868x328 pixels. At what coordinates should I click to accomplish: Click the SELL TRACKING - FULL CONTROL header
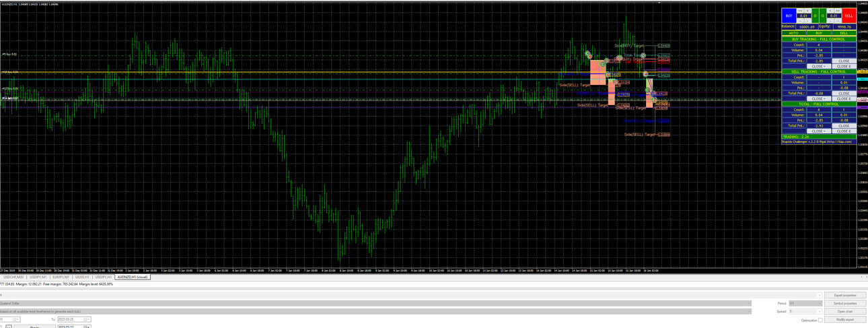point(818,71)
